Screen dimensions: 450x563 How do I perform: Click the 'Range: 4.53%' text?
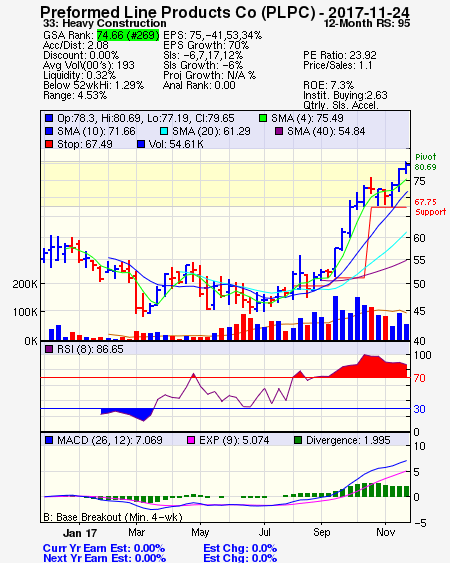pos(75,96)
